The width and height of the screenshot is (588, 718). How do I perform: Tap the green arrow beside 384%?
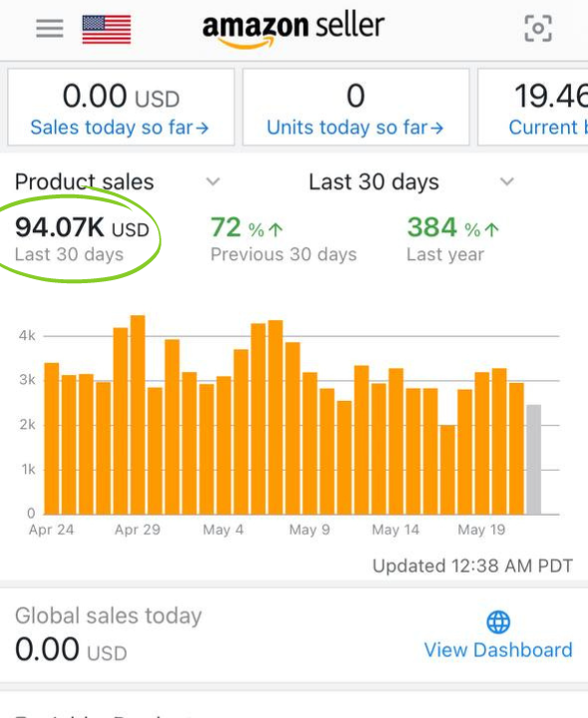pos(492,229)
